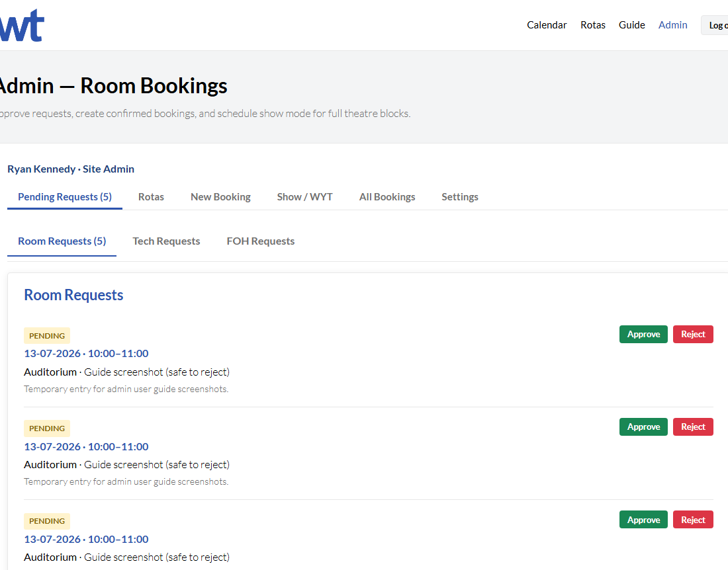Image resolution: width=728 pixels, height=570 pixels.
Task: Click the first request's PENDING badge
Action: [47, 336]
